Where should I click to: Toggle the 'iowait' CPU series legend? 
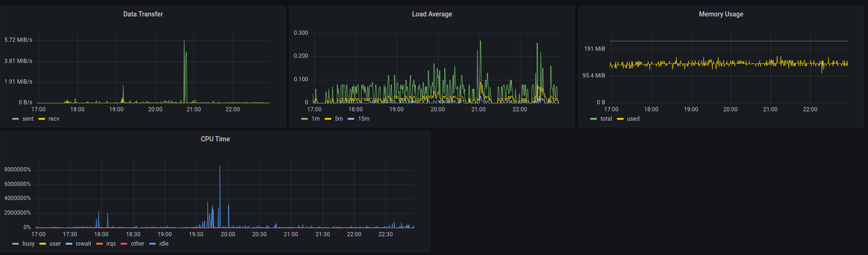click(84, 244)
